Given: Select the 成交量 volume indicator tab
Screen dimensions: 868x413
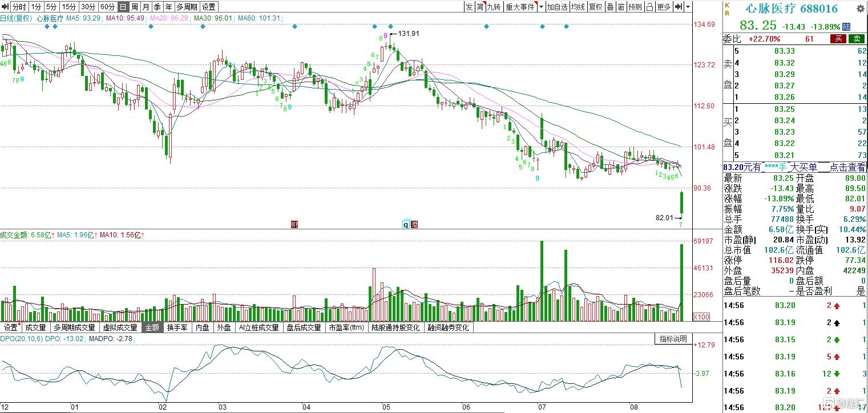Looking at the screenshot, I should click(x=37, y=327).
